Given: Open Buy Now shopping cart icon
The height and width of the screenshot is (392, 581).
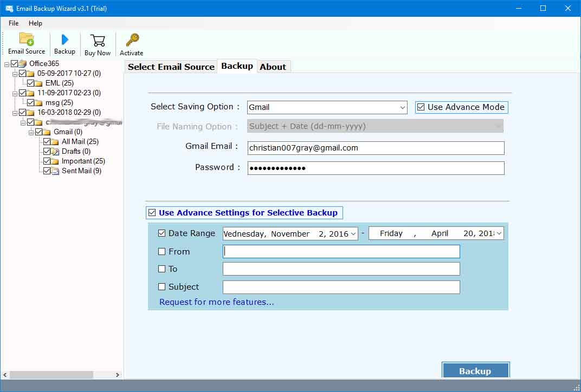Looking at the screenshot, I should tap(98, 41).
